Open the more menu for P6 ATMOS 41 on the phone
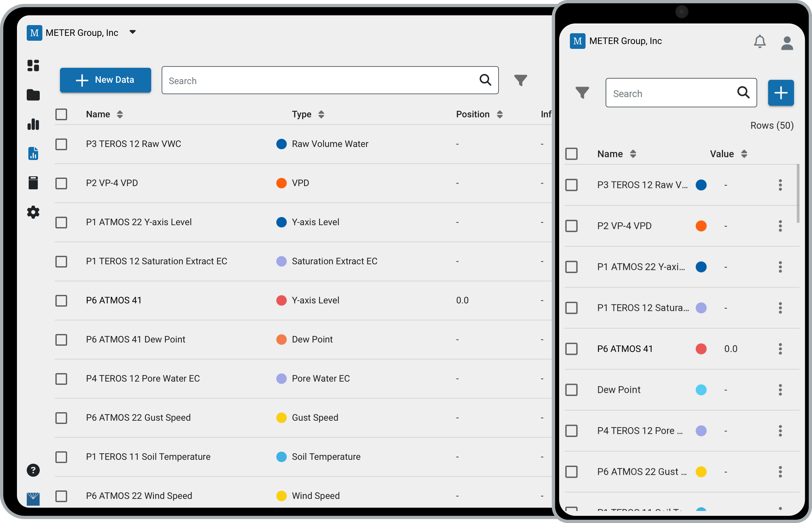812x523 pixels. coord(780,349)
